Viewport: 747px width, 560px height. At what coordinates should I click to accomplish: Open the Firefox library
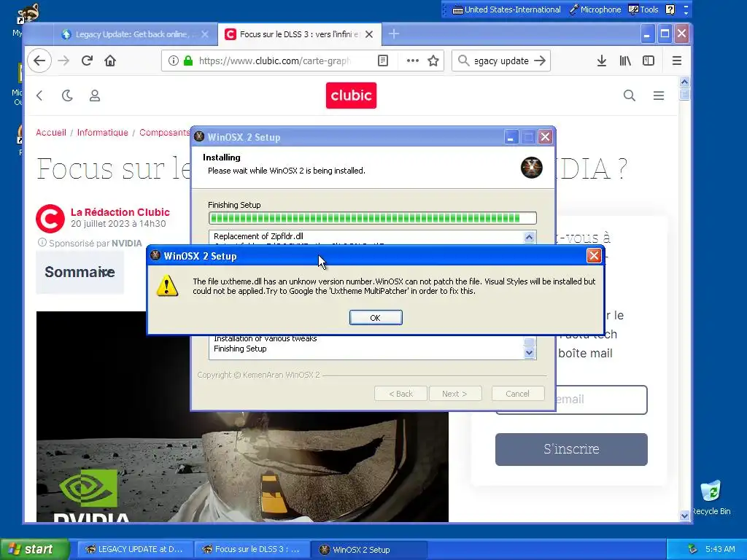(625, 61)
